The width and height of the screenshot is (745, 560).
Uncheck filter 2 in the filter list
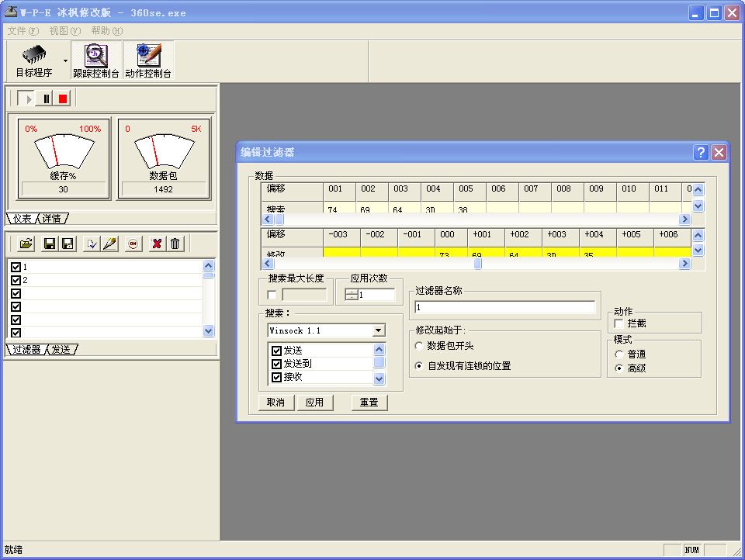(16, 280)
